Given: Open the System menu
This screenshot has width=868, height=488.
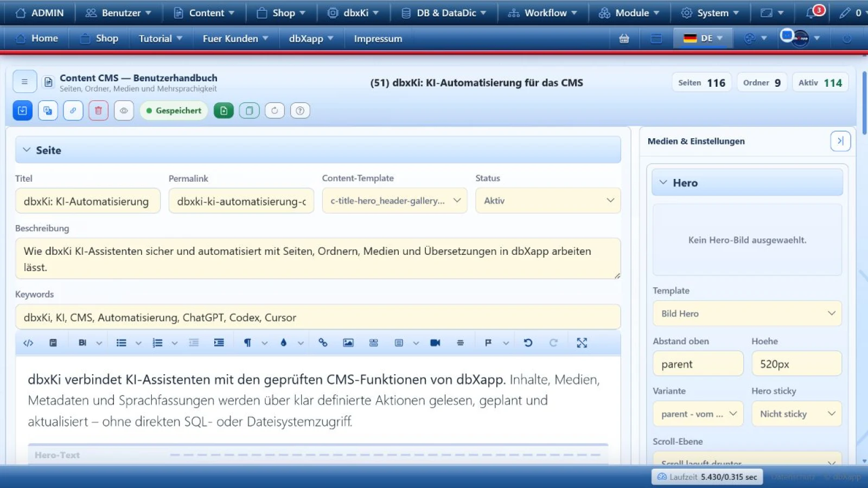Looking at the screenshot, I should point(710,12).
